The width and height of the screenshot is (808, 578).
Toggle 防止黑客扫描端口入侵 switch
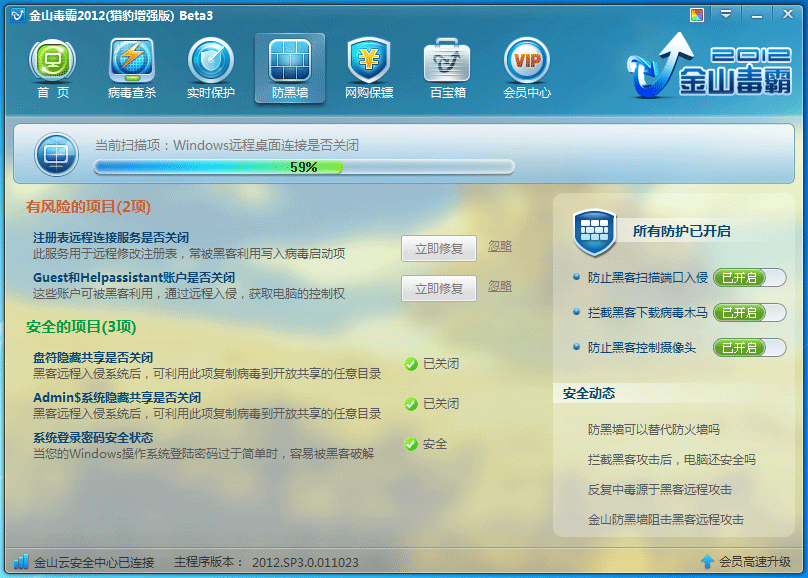[x=749, y=278]
